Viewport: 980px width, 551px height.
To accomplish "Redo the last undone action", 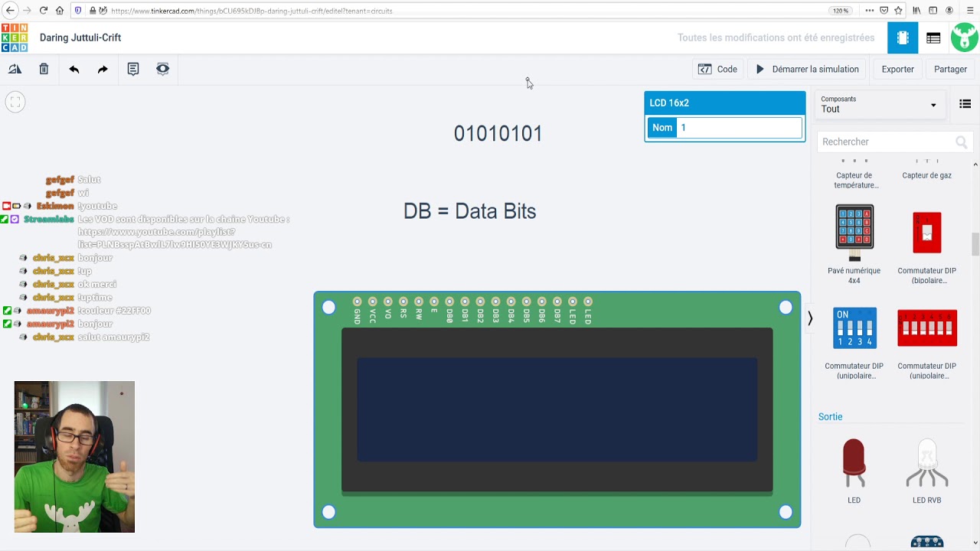I will [x=103, y=69].
